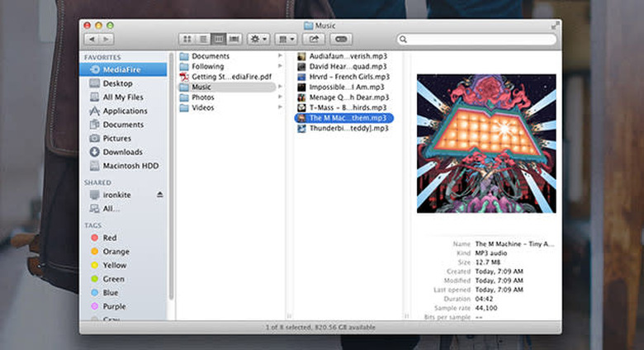Click the Share toolbar button
The image size is (644, 350).
(x=315, y=39)
